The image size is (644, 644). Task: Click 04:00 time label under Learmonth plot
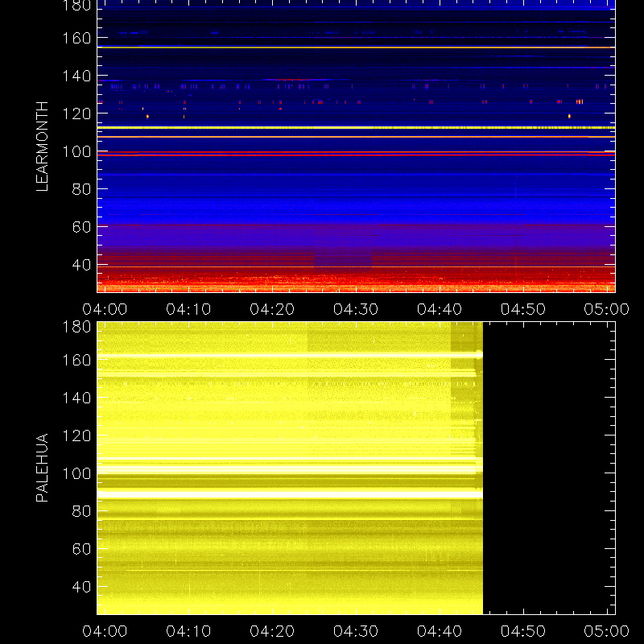click(x=105, y=309)
